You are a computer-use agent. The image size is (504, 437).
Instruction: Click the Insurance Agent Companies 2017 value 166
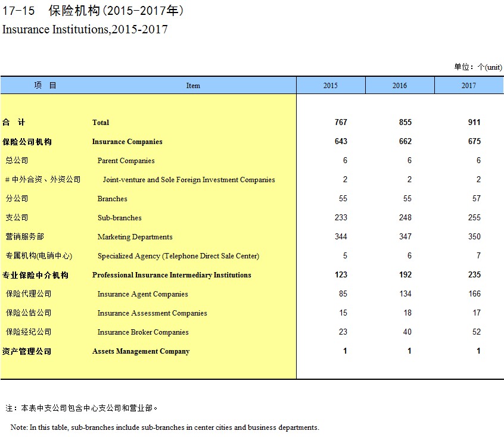[474, 294]
